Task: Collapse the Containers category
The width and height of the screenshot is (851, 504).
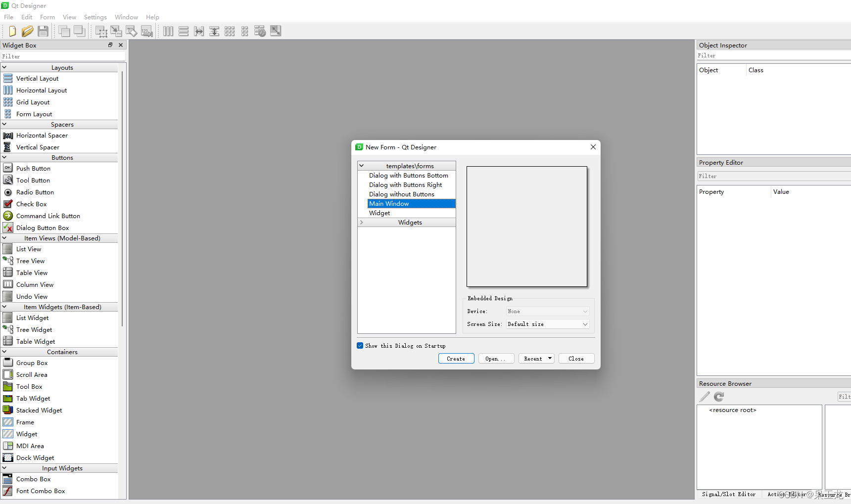Action: [4, 352]
